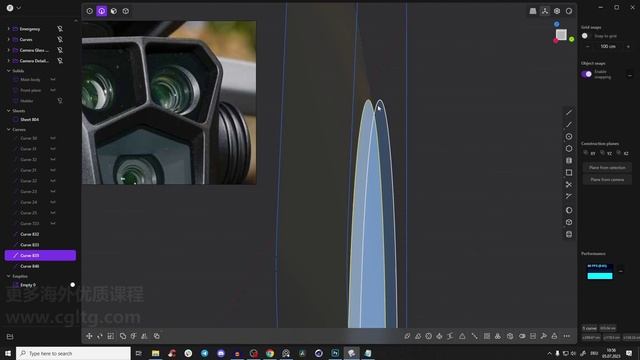Select the Rectangle tool in vertical toolbar
The width and height of the screenshot is (640, 360).
click(x=569, y=173)
